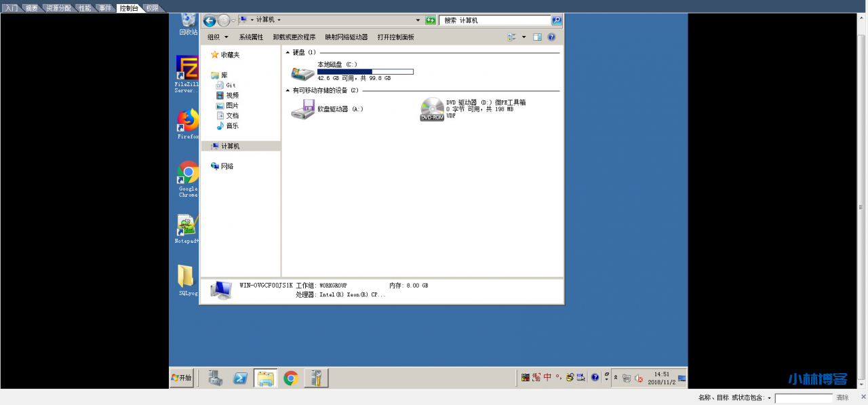Open the SQLyog folder on desktop
The image size is (868, 405).
click(x=186, y=277)
